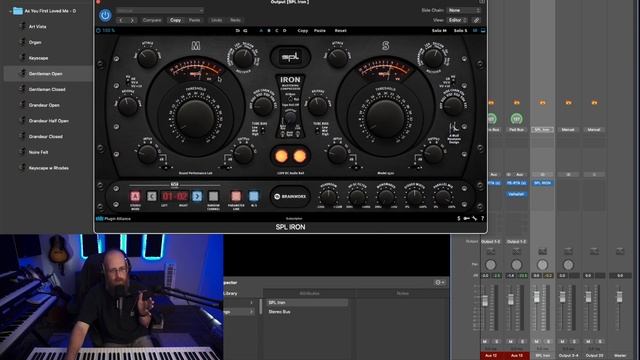Click Copy in the plugin header
The image size is (640, 360).
coord(176,20)
